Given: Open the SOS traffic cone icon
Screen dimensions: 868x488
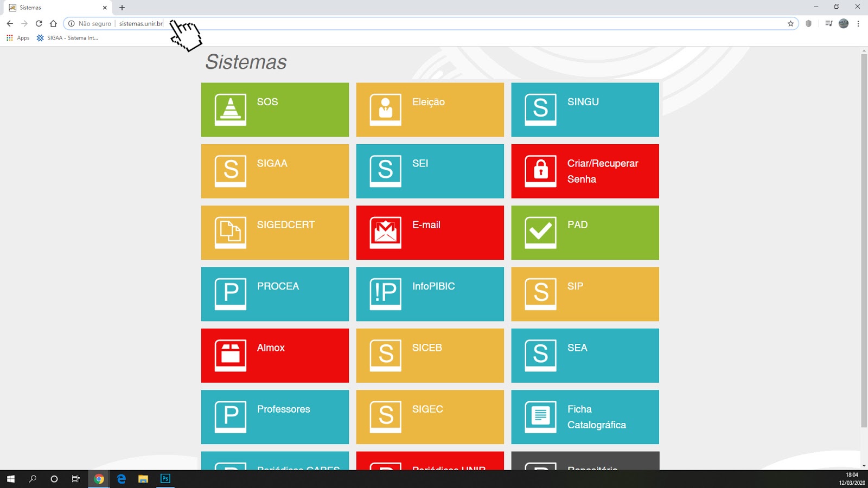Looking at the screenshot, I should tap(231, 110).
